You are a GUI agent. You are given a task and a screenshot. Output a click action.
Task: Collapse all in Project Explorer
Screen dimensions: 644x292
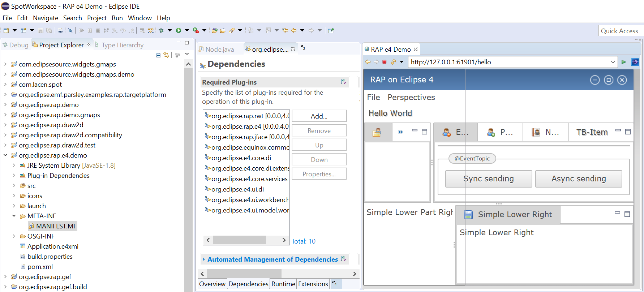(158, 55)
